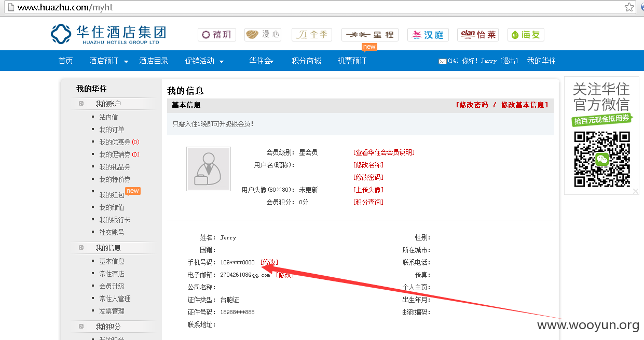The height and width of the screenshot is (340, 644).
Task: Click the email 270426108@qq.com text
Action: (x=245, y=275)
